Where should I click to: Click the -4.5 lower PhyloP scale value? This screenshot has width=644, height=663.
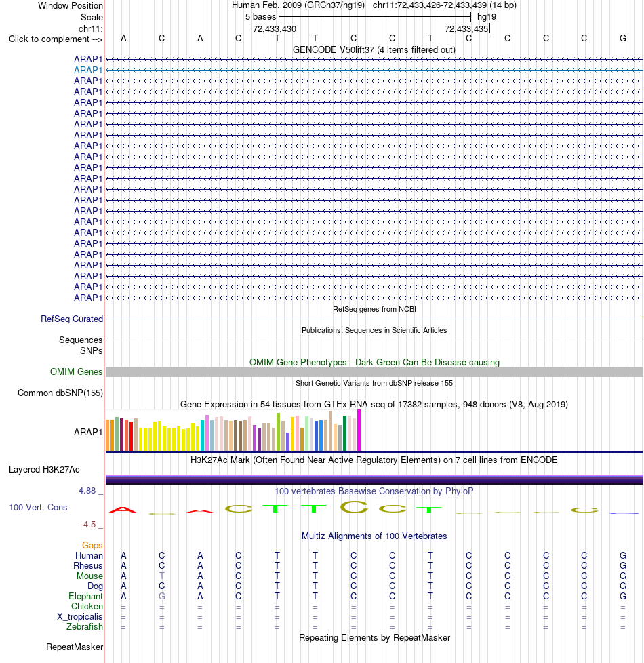coord(88,524)
